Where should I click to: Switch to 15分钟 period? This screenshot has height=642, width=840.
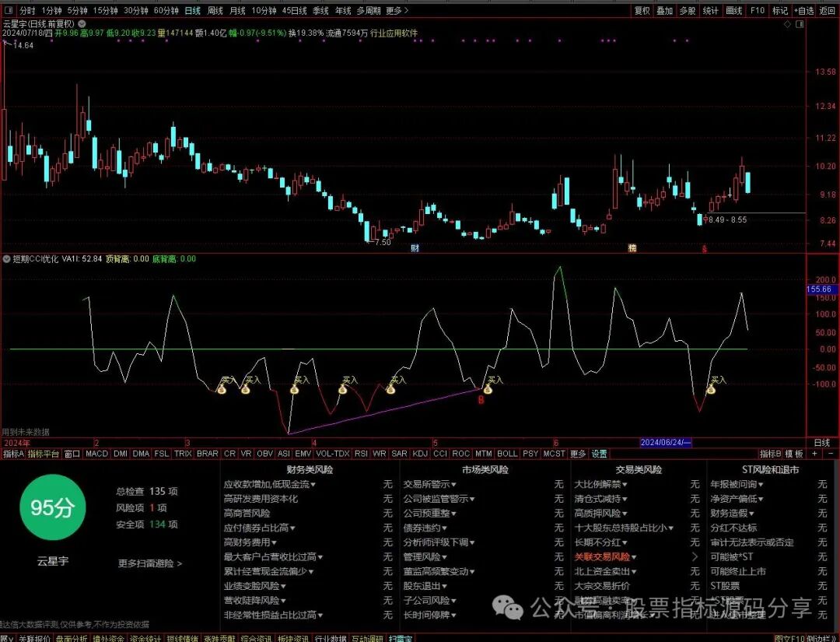click(105, 11)
